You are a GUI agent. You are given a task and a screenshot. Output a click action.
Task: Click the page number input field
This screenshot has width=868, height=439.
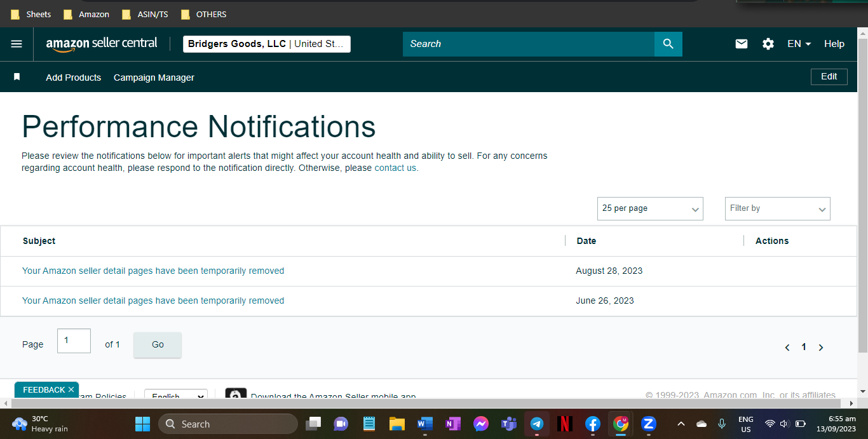click(x=74, y=341)
